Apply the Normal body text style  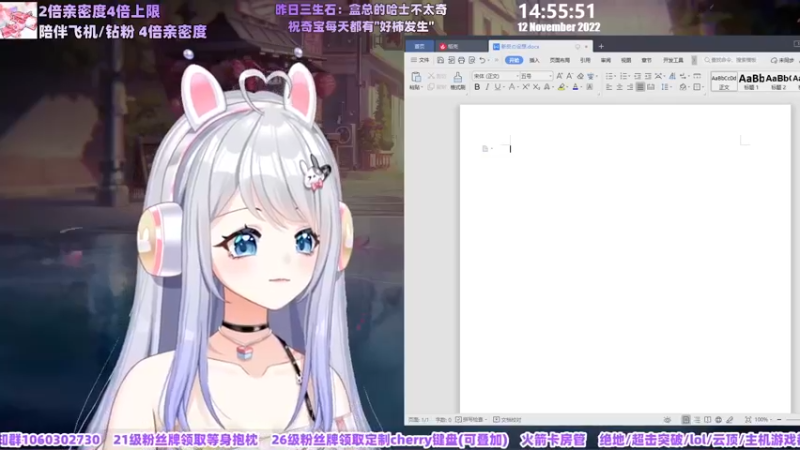point(724,81)
